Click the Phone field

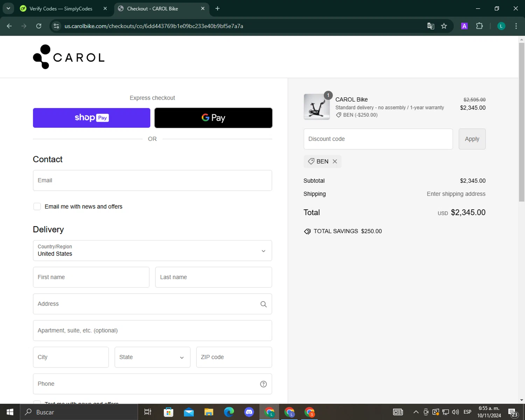click(x=152, y=384)
